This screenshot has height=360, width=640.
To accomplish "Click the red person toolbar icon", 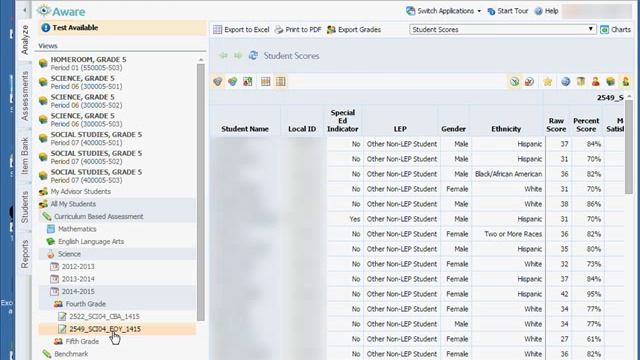I will coord(596,82).
